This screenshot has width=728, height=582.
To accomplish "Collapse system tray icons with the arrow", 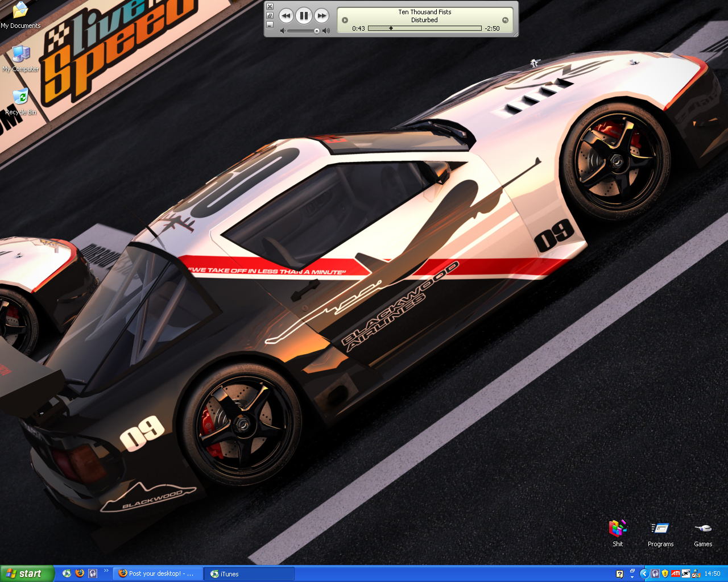I will pos(644,573).
